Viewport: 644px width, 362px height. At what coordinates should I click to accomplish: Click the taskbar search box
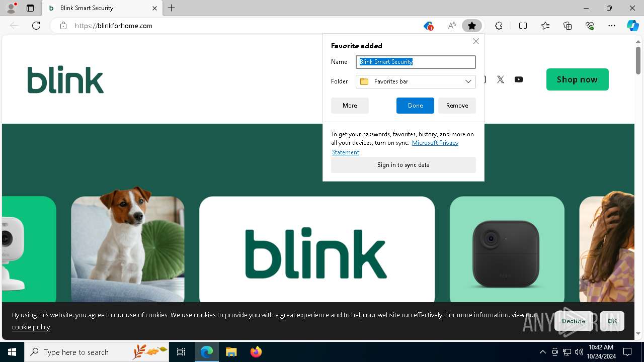97,352
